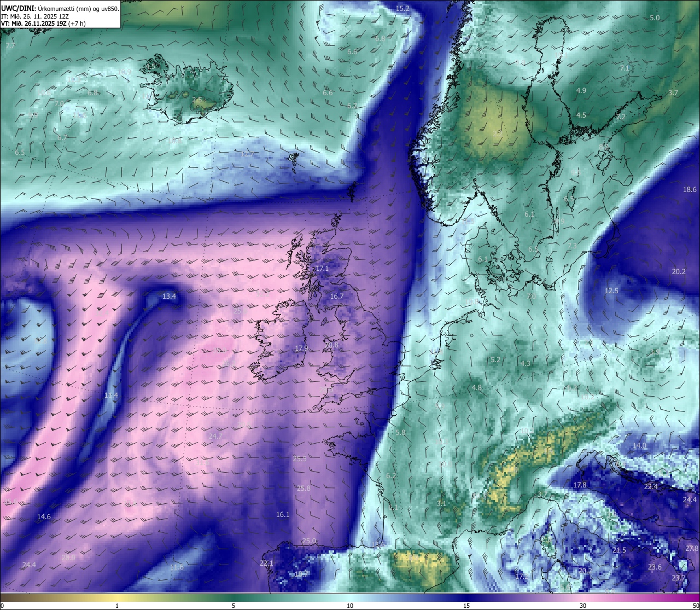Select the 4.3 value label
The height and width of the screenshot is (610, 700).
coord(525,364)
